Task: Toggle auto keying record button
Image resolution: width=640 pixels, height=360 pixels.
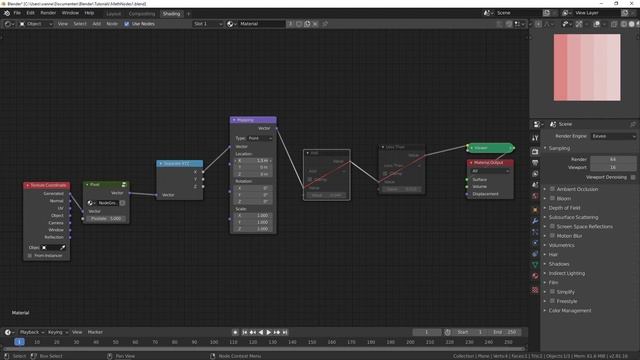Action: pyautogui.click(x=235, y=332)
